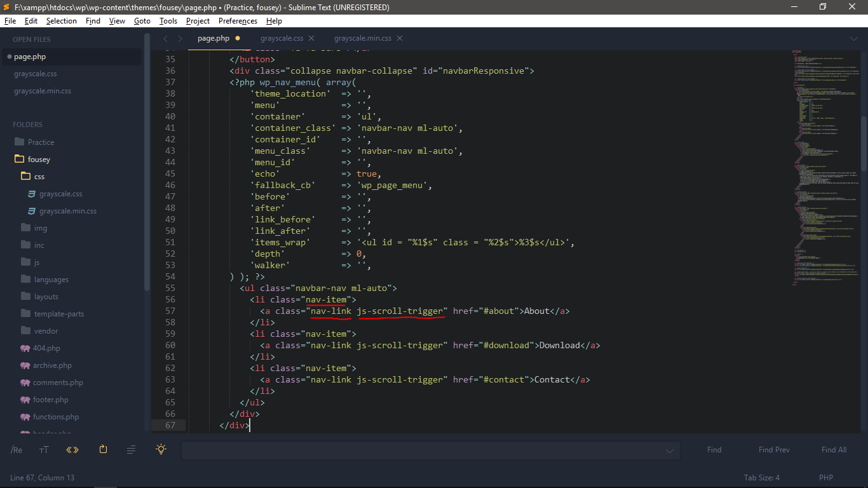This screenshot has width=868, height=488.
Task: Click PHP icon beside functions.php
Action: [x=25, y=417]
